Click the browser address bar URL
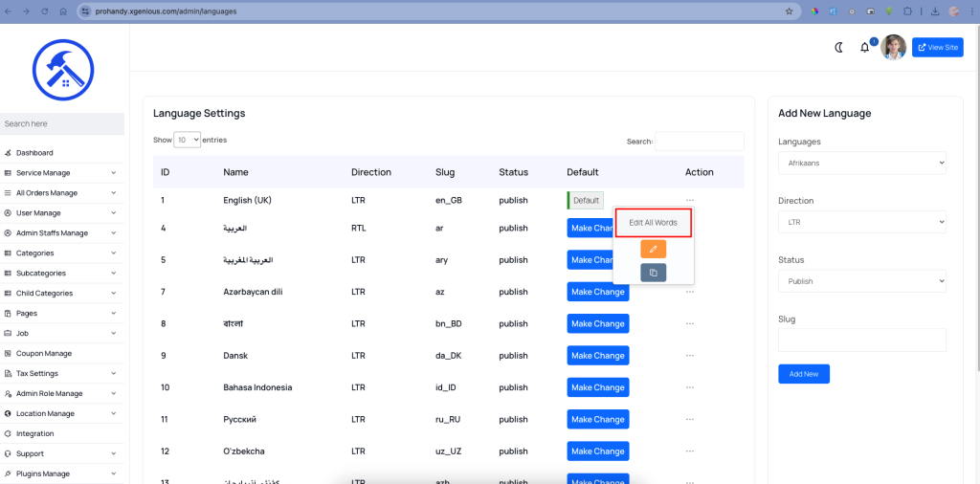The height and width of the screenshot is (484, 980). 166,11
